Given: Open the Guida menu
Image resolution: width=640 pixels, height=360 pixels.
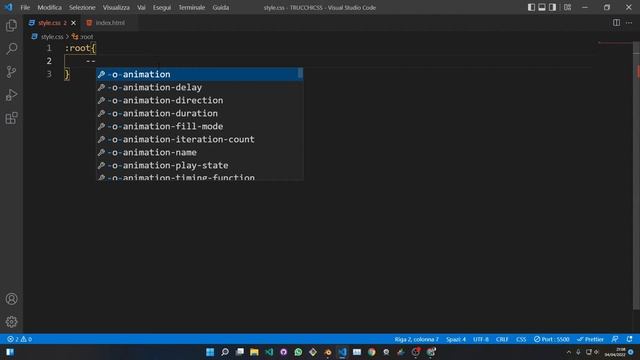Looking at the screenshot, I should (x=220, y=7).
